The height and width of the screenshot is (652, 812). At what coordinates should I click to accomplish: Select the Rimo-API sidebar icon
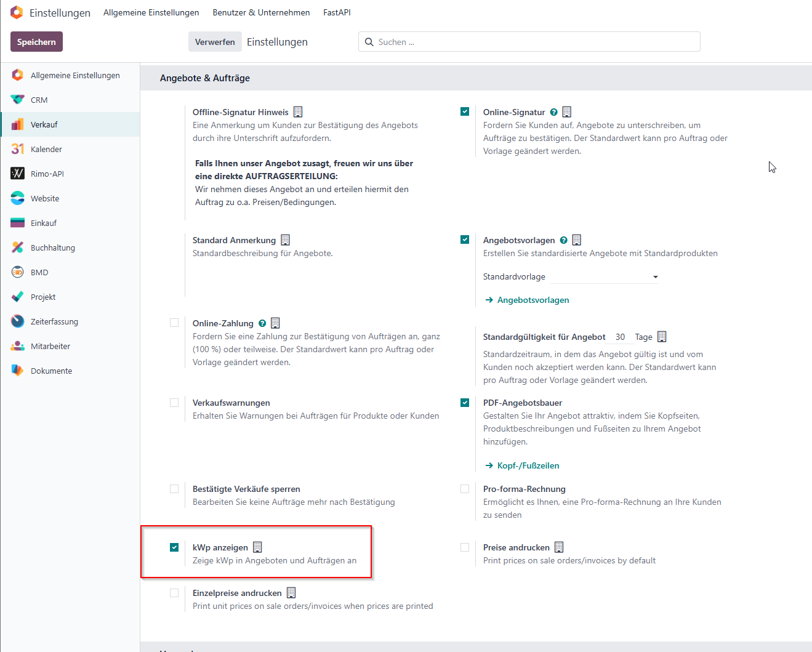[18, 174]
